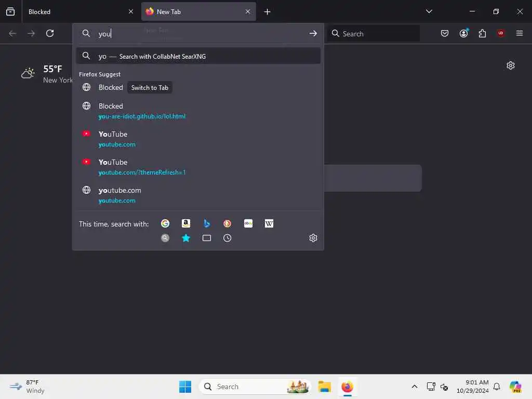This screenshot has width=532, height=399.
Task: Close the New Tab tab
Action: [248, 11]
